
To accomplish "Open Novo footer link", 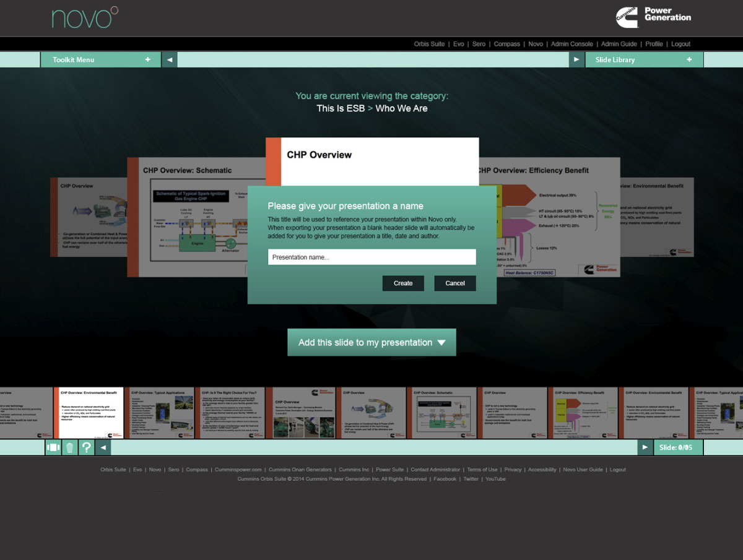I will tap(155, 470).
